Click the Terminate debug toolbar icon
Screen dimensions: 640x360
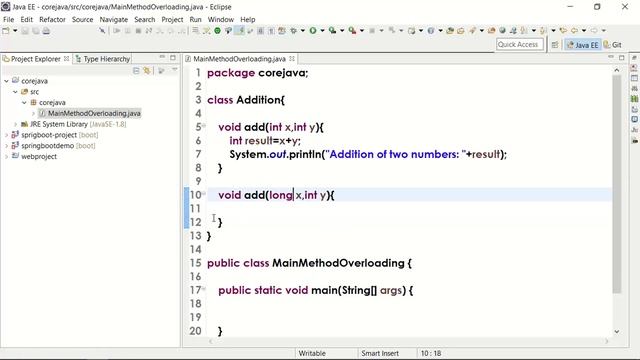pos(138,31)
